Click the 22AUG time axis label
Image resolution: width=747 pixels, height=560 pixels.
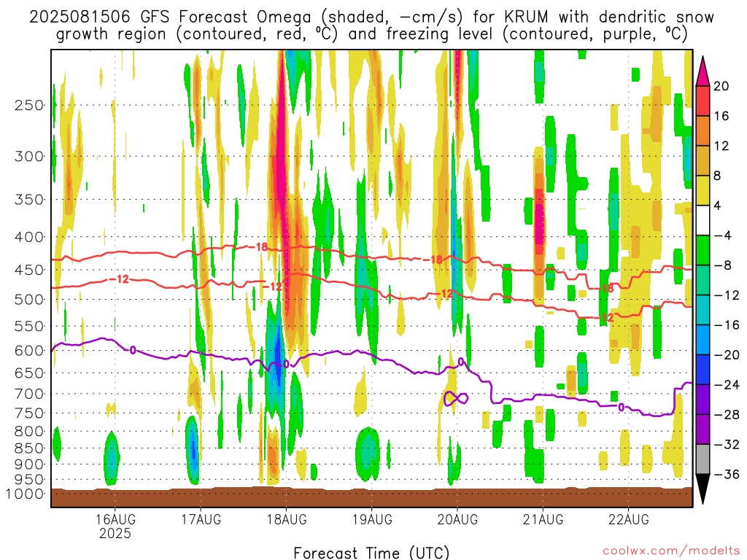click(x=628, y=519)
